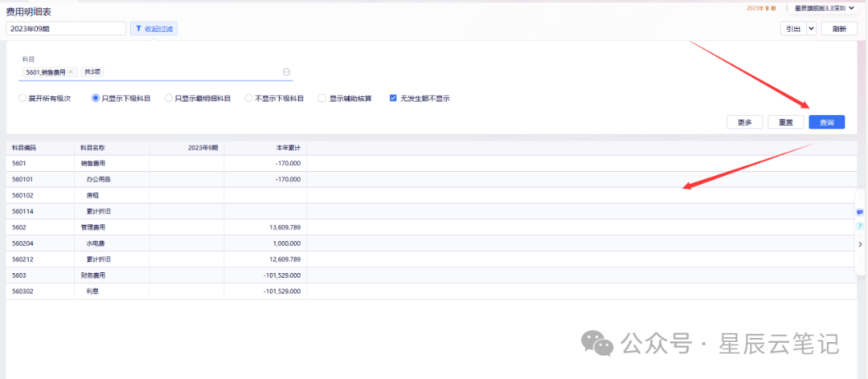Click account code 560212

(x=23, y=259)
